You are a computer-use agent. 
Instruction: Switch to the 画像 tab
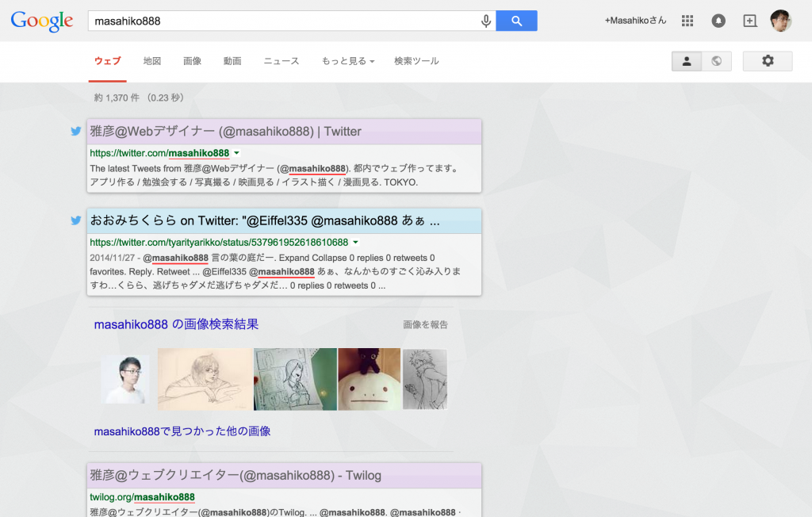(192, 61)
